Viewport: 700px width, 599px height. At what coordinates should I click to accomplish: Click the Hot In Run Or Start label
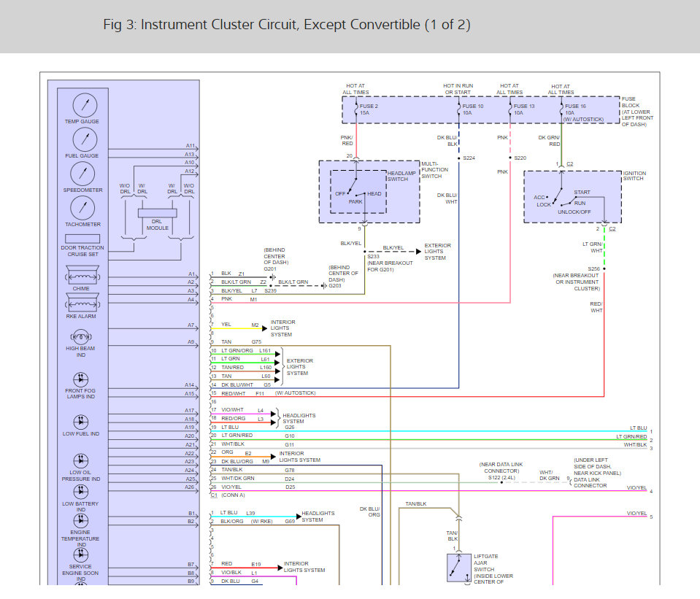tap(458, 89)
